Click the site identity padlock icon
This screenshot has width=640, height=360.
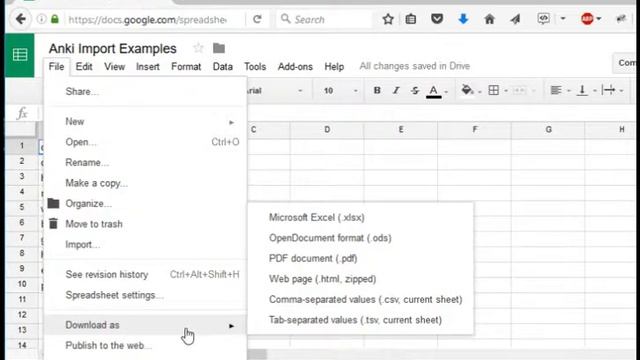coord(55,19)
